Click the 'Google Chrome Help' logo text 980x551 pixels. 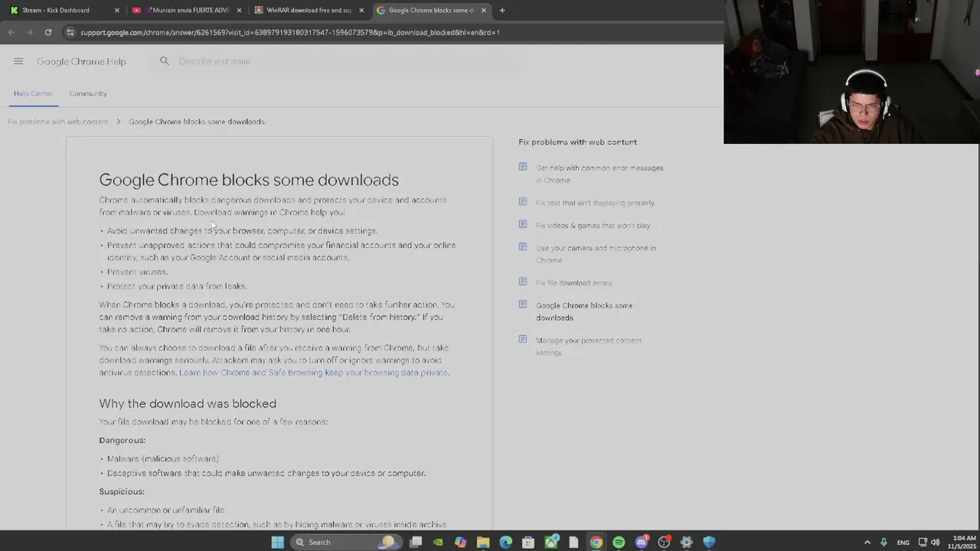(x=81, y=61)
